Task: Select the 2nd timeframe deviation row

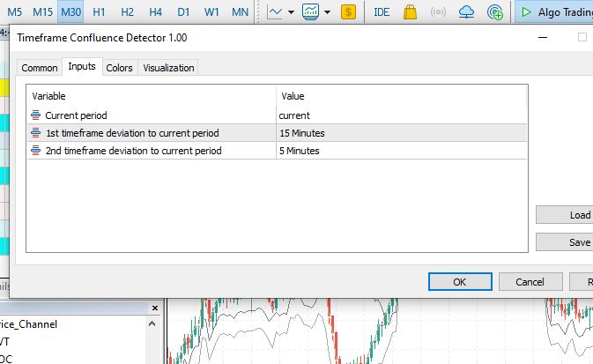Action: click(277, 151)
